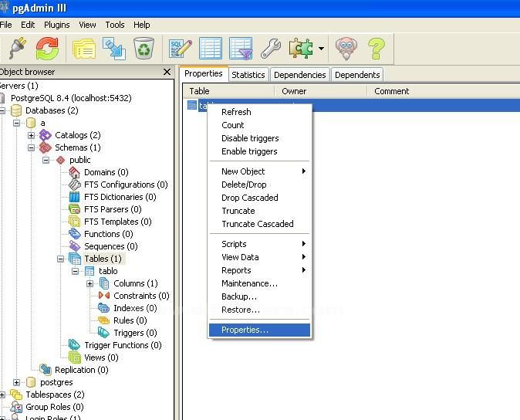Click the recycle bin drop object icon
This screenshot has width=520, height=420.
click(144, 49)
